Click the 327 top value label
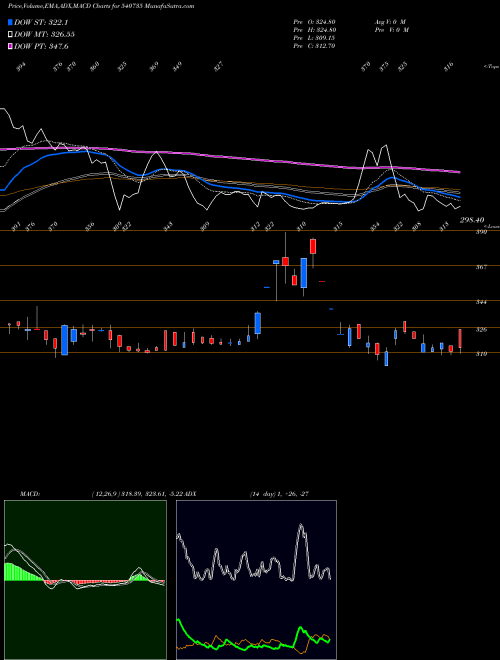Screen dimensions: 500x660 click(x=218, y=67)
